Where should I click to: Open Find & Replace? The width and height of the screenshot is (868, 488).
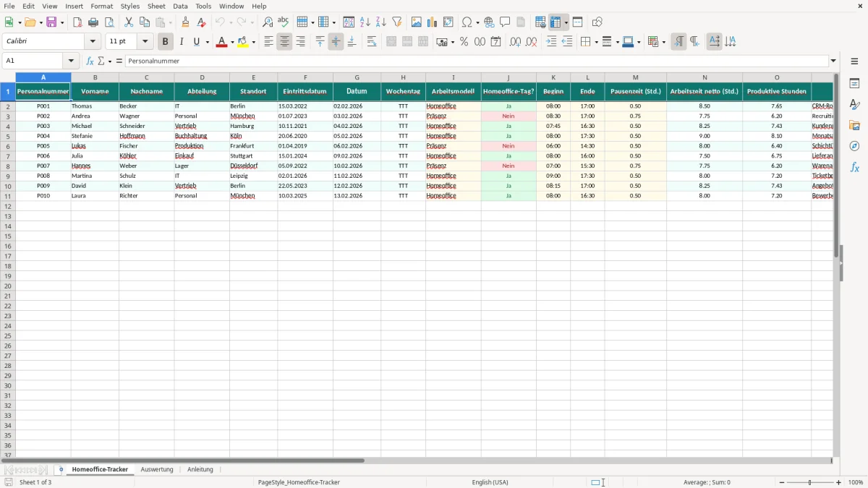(x=268, y=22)
